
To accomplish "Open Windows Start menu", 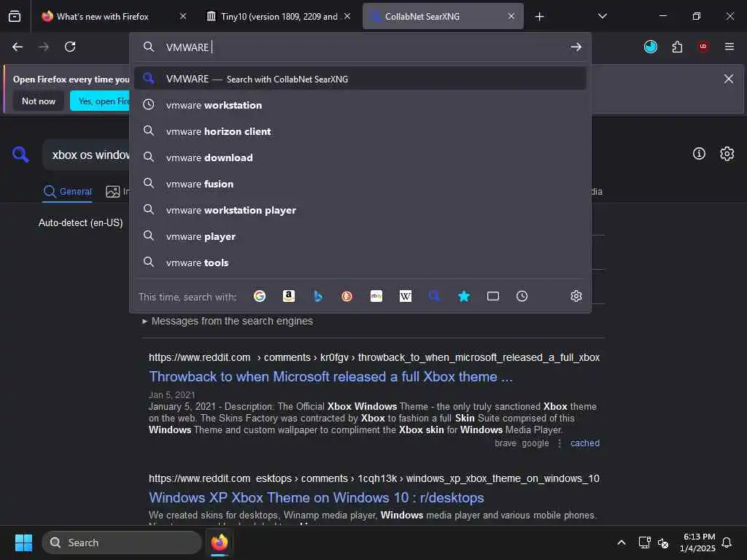I will coord(23,542).
